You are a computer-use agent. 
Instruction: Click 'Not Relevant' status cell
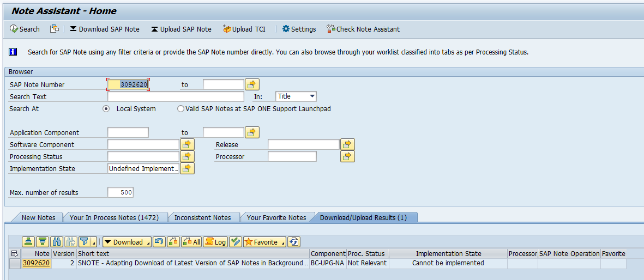click(x=368, y=263)
